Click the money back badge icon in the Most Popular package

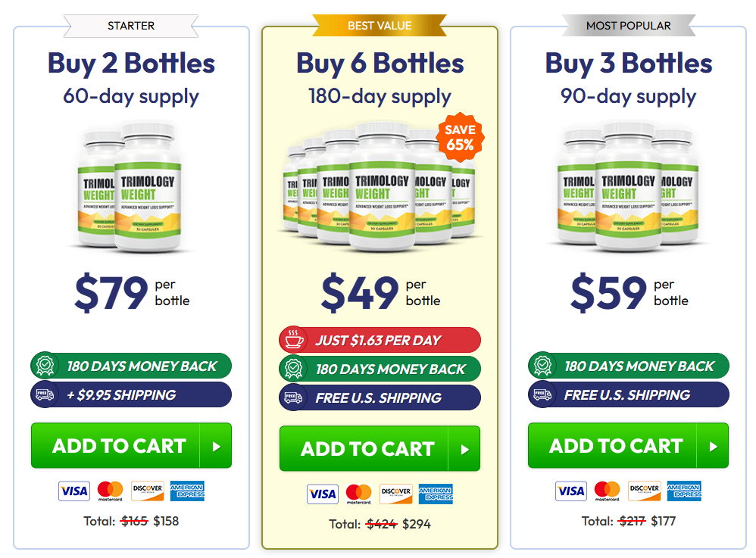click(541, 366)
